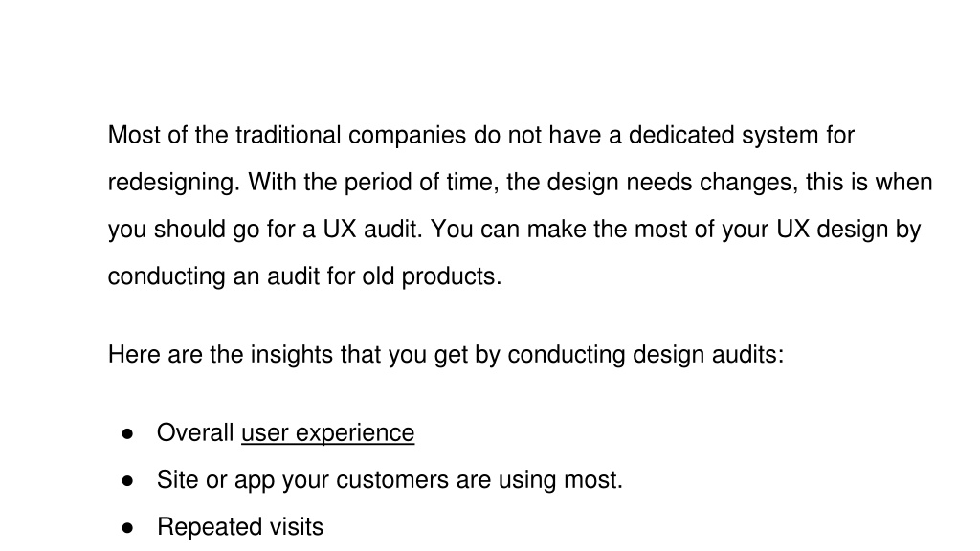Click the words "dedicated system for"

[x=742, y=135]
